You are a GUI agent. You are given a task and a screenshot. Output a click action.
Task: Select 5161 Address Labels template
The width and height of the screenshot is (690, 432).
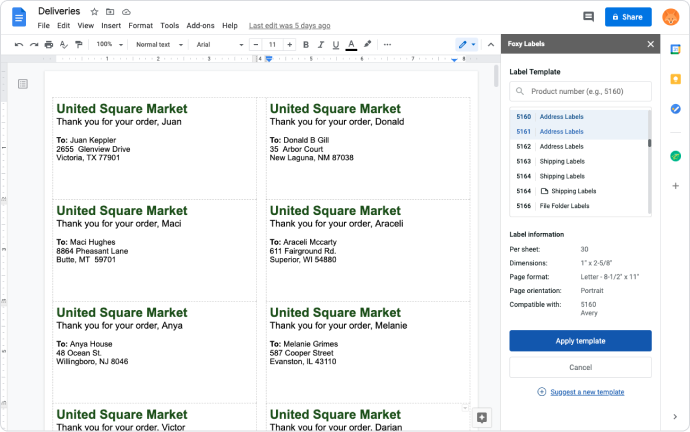click(579, 132)
